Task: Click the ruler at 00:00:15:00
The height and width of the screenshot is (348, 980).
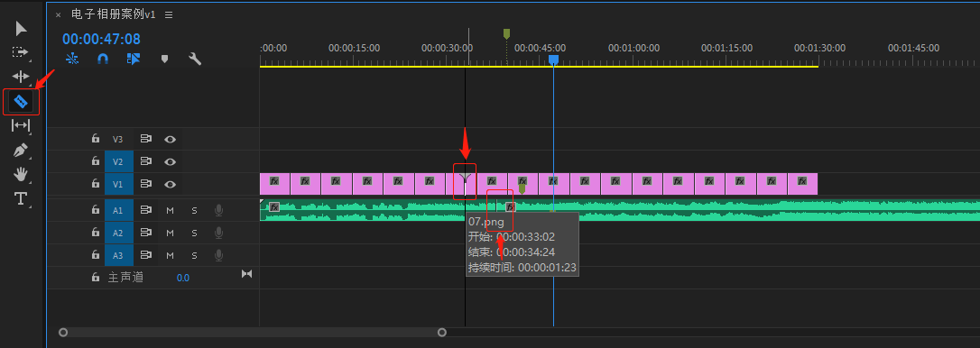Action: tap(354, 48)
